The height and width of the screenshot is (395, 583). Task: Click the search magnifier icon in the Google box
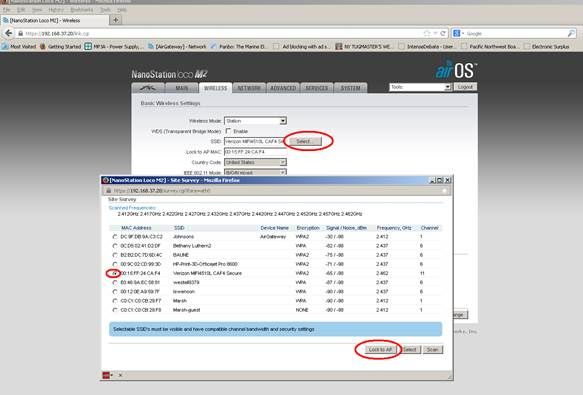(x=571, y=33)
